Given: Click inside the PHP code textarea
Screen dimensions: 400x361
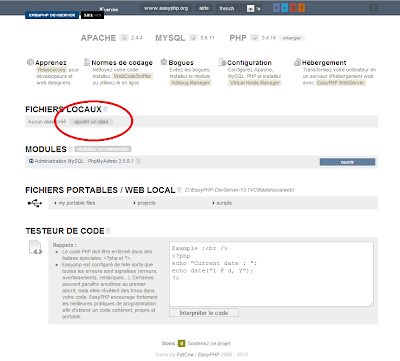Looking at the screenshot, I should click(x=271, y=274).
